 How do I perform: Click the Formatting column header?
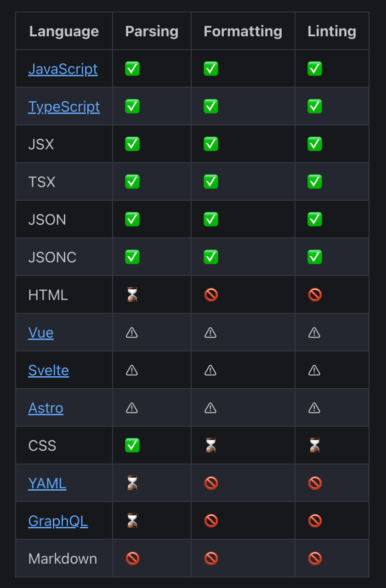coord(243,31)
